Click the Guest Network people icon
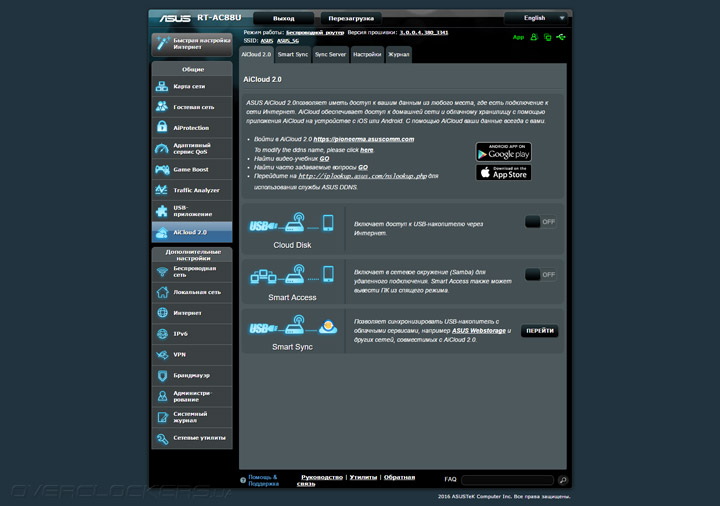This screenshot has height=506, width=720. click(162, 107)
